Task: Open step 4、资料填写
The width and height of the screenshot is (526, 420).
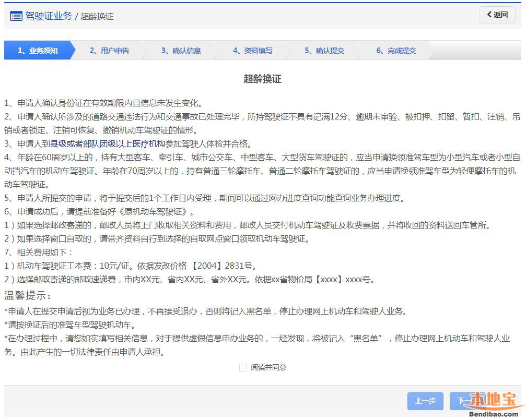Action: point(252,51)
